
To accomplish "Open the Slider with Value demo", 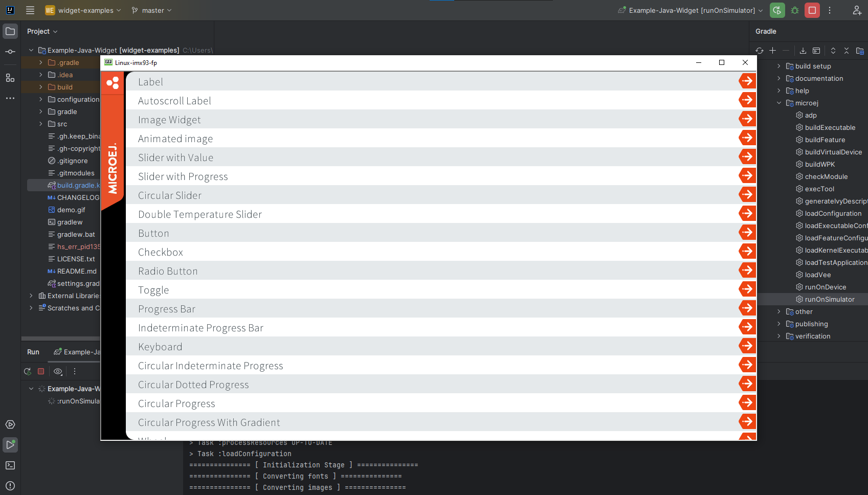I will coord(175,157).
